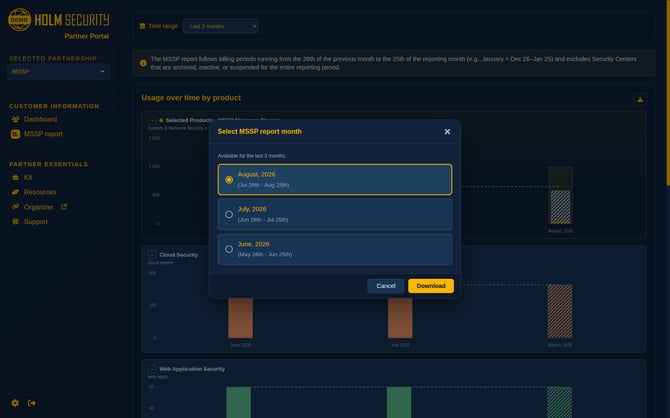This screenshot has height=418, width=670.
Task: Open the Organizer menu item
Action: click(38, 207)
